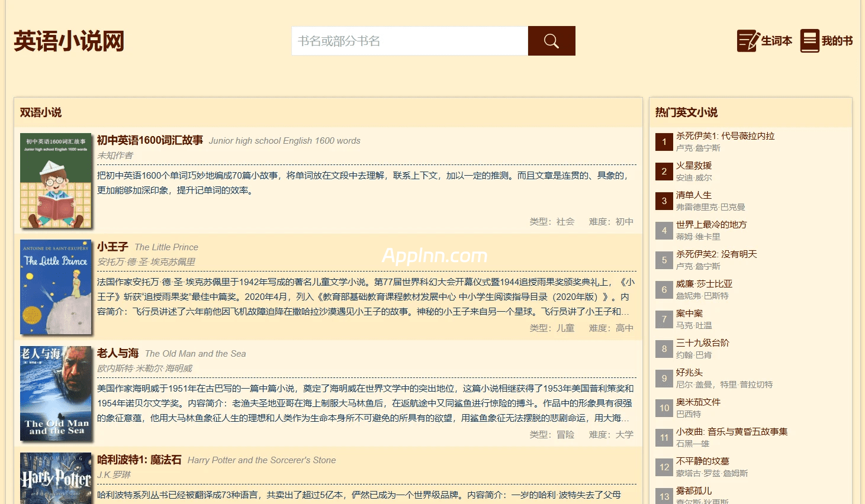Open 哈利波特1: 魔法石 title link
The height and width of the screenshot is (504, 865).
(x=139, y=460)
